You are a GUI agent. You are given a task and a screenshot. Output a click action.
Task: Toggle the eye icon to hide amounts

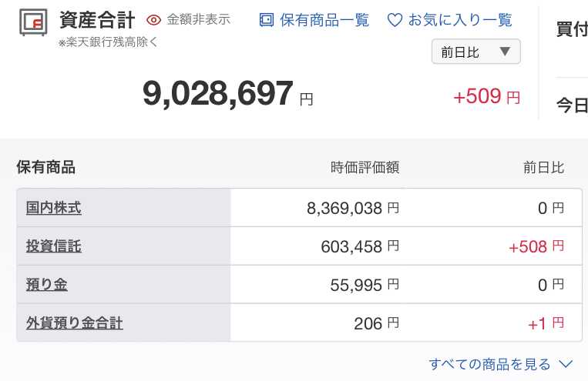[x=153, y=20]
